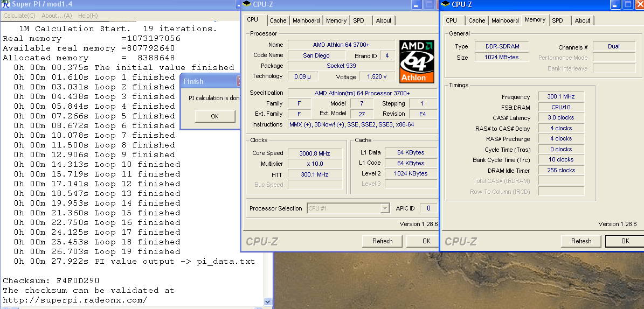Click the Voltage field 1.520 v

pyautogui.click(x=377, y=76)
